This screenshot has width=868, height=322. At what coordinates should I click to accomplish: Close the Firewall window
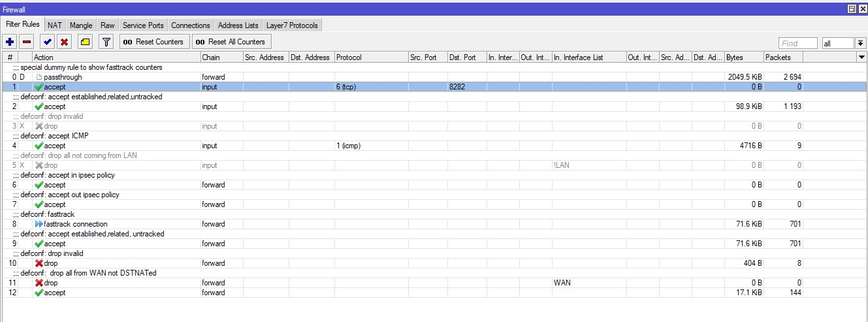tap(862, 9)
